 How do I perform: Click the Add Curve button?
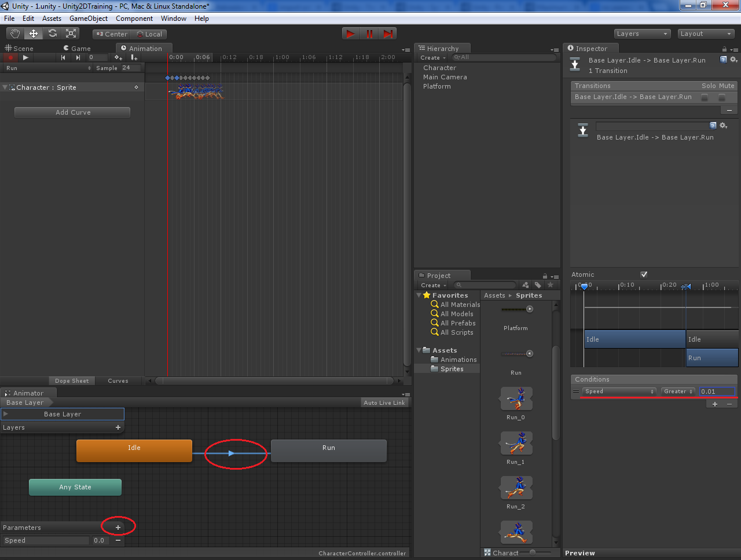[72, 112]
